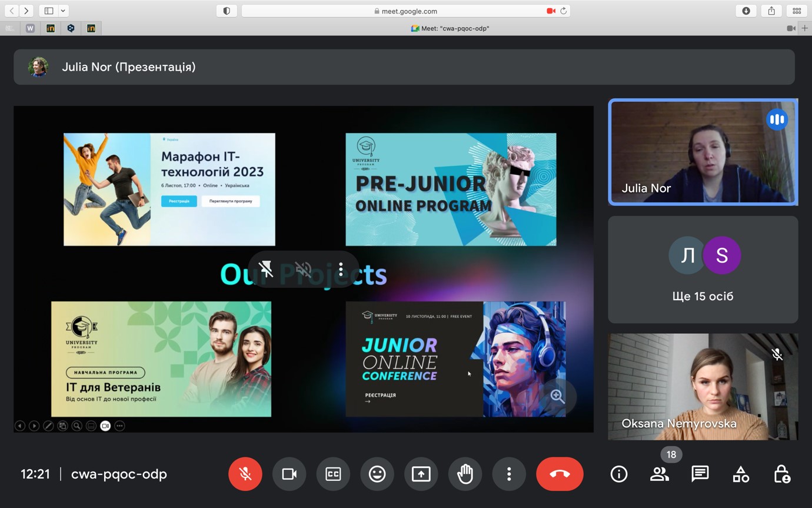
Task: Toggle the Safari sidebar button
Action: 49,11
